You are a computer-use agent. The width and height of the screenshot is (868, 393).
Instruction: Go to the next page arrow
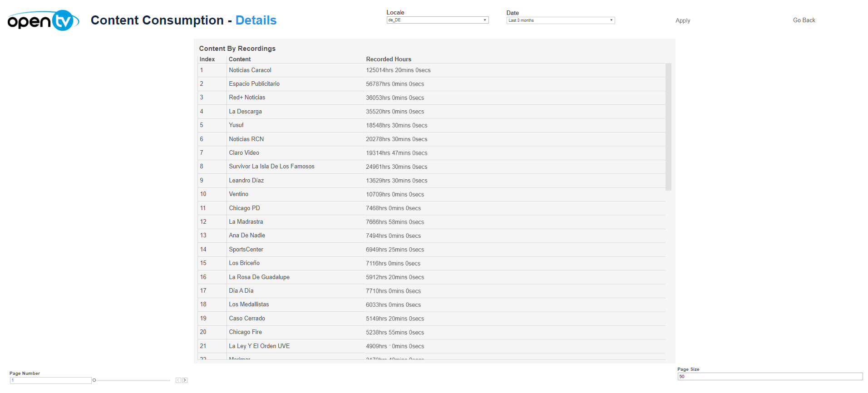(185, 380)
